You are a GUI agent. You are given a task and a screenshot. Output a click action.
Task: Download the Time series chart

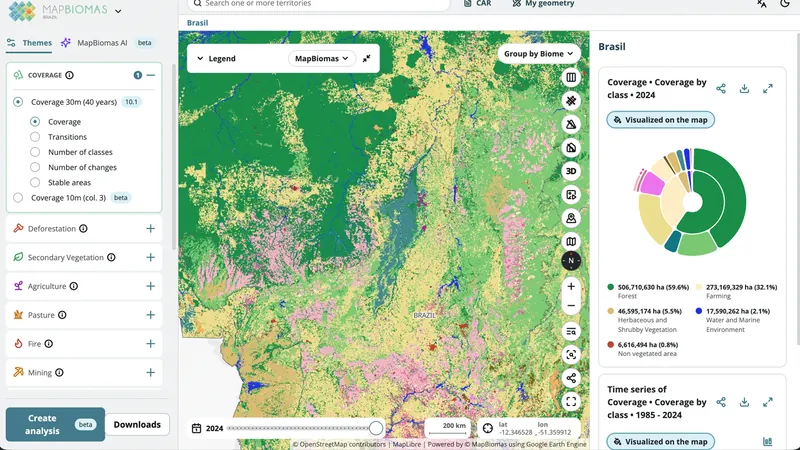[744, 403]
